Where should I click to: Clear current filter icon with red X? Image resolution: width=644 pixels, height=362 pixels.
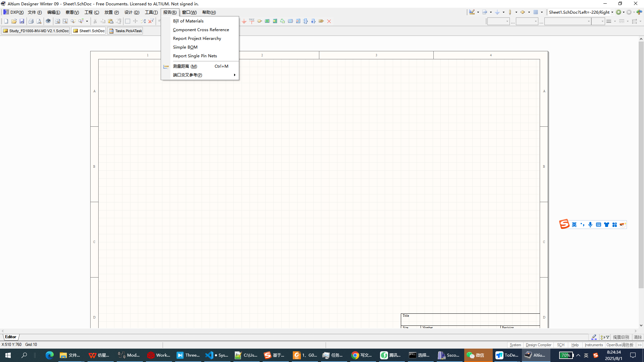click(151, 21)
